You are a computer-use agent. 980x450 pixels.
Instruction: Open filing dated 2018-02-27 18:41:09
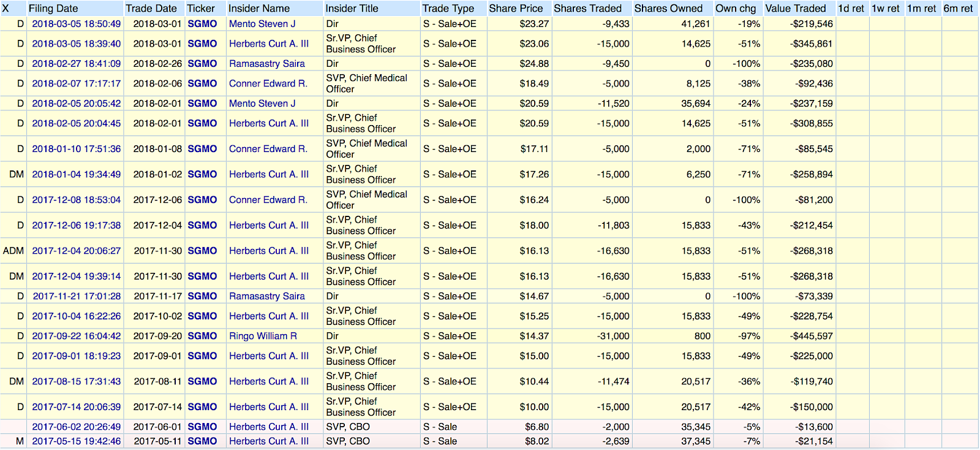77,64
